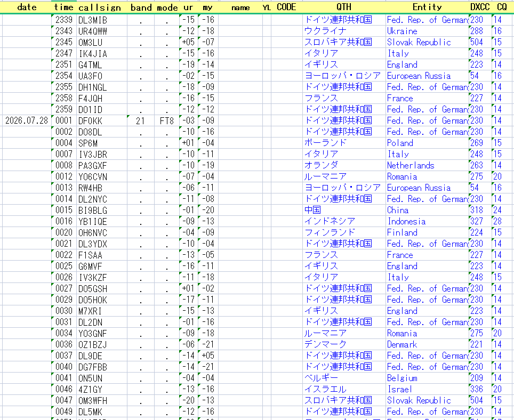
Task: Select callsign cell DO1ID
Action: [102, 109]
